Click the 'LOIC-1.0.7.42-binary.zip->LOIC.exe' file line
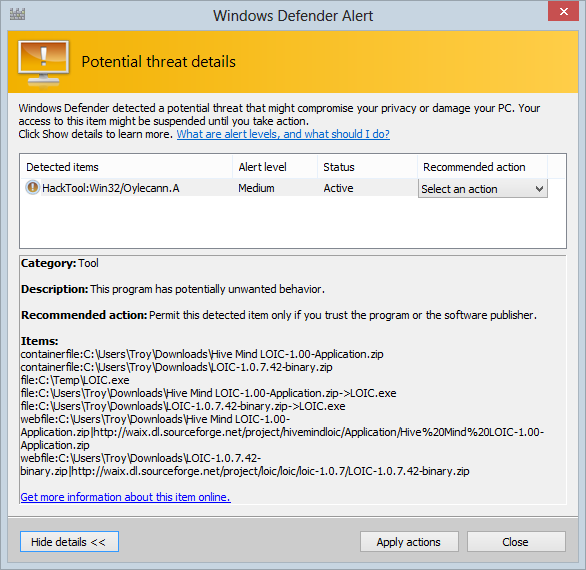The height and width of the screenshot is (570, 586). [x=183, y=406]
